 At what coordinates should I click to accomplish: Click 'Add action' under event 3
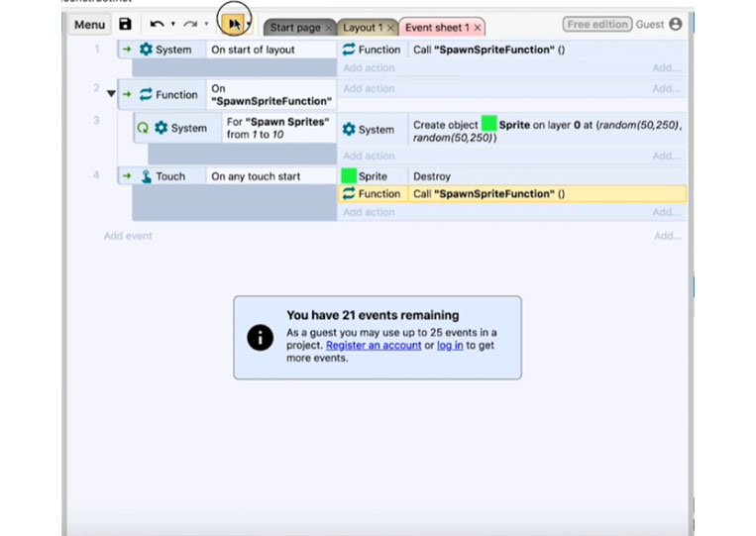pos(369,156)
